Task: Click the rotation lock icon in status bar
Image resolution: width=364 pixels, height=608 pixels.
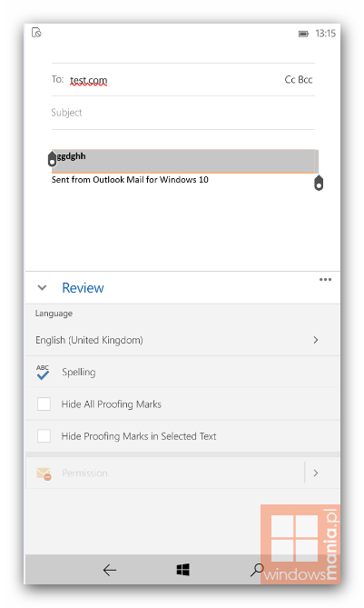Action: pyautogui.click(x=36, y=33)
